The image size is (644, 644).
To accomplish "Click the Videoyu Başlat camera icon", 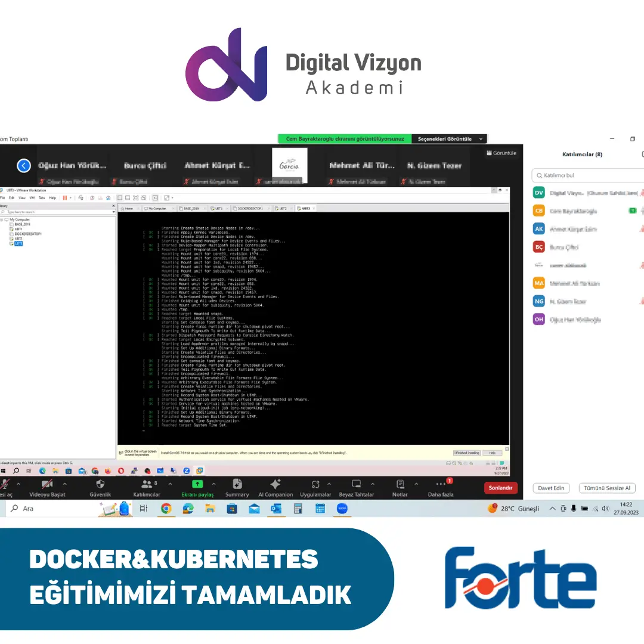I will (47, 484).
